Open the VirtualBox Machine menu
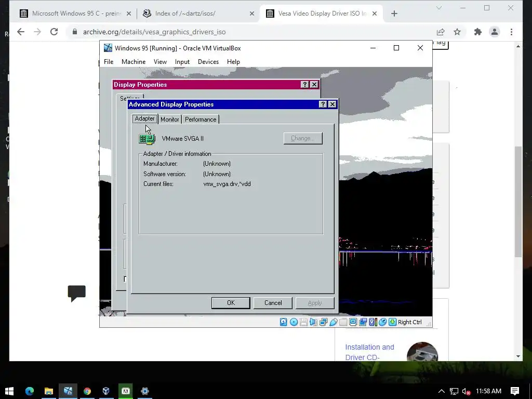The height and width of the screenshot is (399, 532). tap(134, 62)
